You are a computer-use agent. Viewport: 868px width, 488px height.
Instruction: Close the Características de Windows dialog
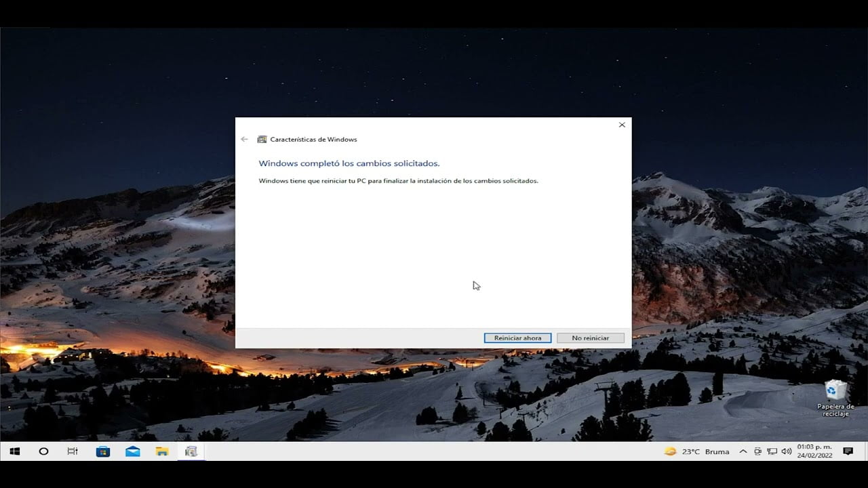[622, 125]
